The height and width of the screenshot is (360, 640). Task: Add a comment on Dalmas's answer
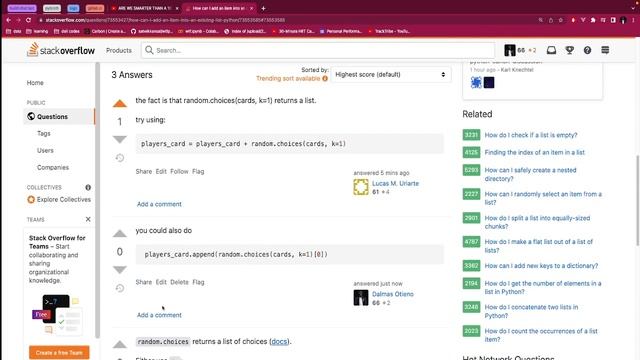[x=159, y=315]
